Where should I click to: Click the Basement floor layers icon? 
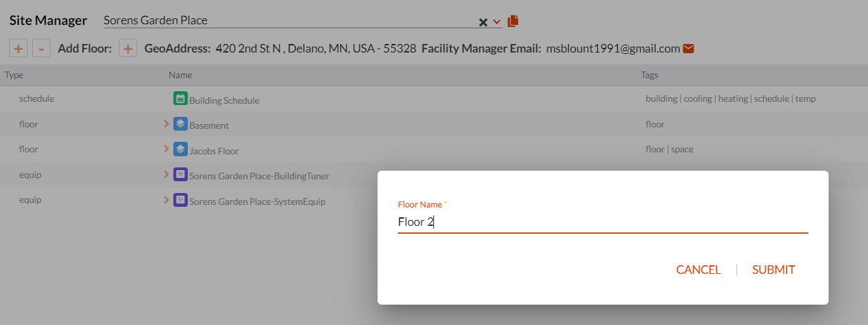coord(181,123)
